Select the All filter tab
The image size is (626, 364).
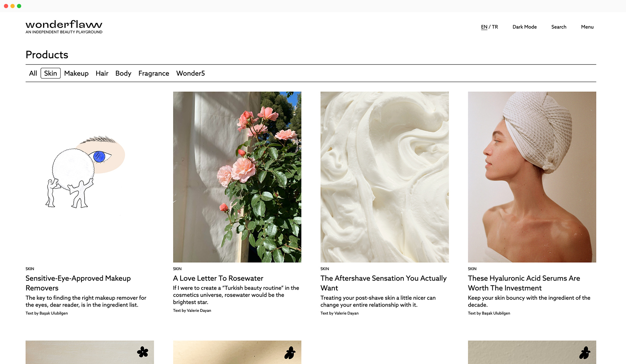click(33, 73)
